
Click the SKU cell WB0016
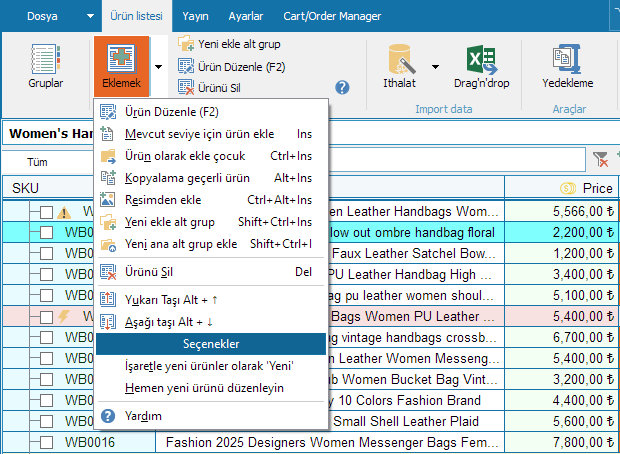pyautogui.click(x=90, y=442)
